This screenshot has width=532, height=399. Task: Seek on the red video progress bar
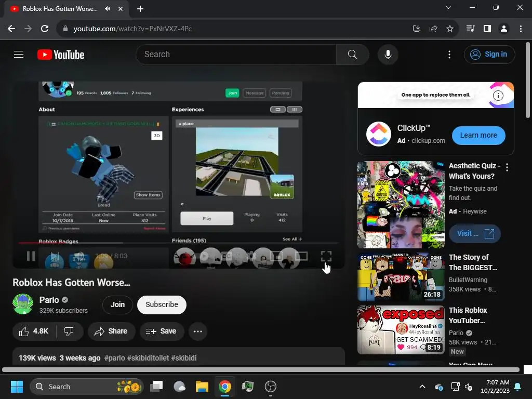pos(179,243)
